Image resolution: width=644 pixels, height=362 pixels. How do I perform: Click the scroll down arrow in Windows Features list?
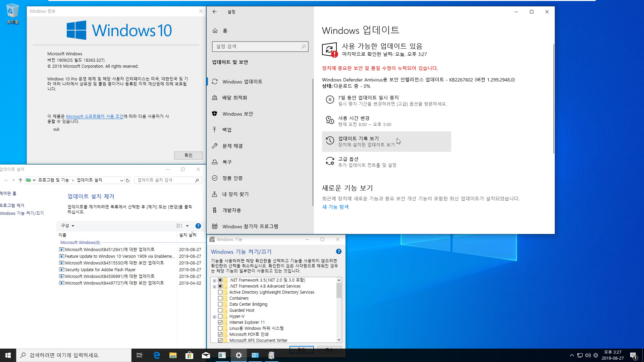tap(339, 340)
